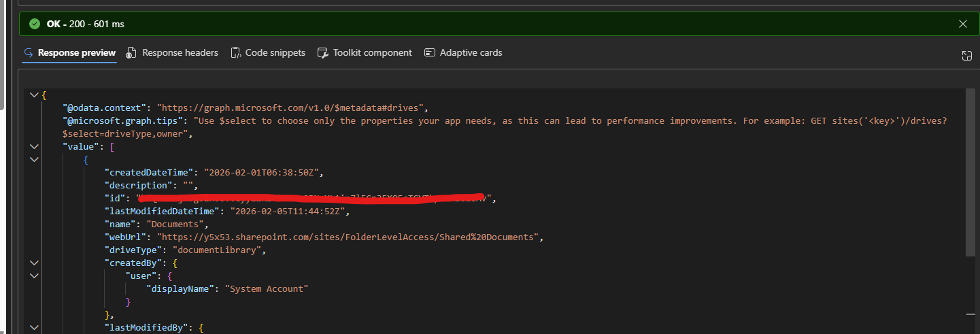The image size is (980, 334).
Task: Dismiss the OK 200 status banner
Action: point(963,24)
